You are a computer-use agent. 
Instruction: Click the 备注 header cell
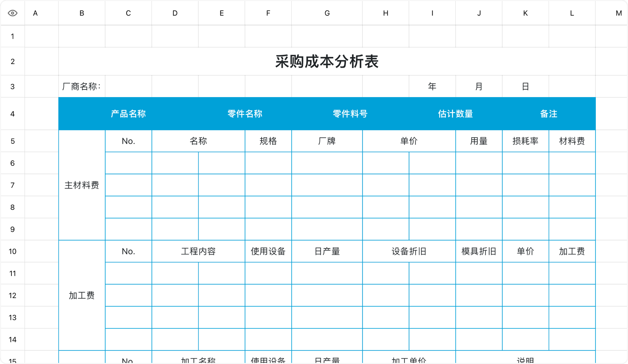(549, 114)
